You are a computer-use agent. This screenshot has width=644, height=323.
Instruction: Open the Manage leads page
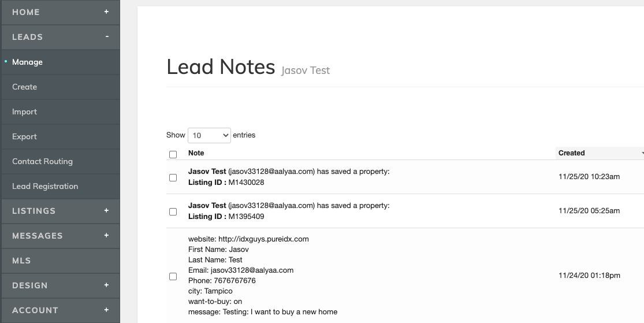(x=27, y=62)
